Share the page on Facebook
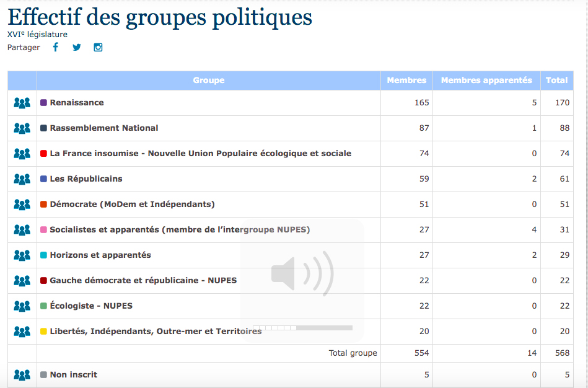 [x=56, y=47]
